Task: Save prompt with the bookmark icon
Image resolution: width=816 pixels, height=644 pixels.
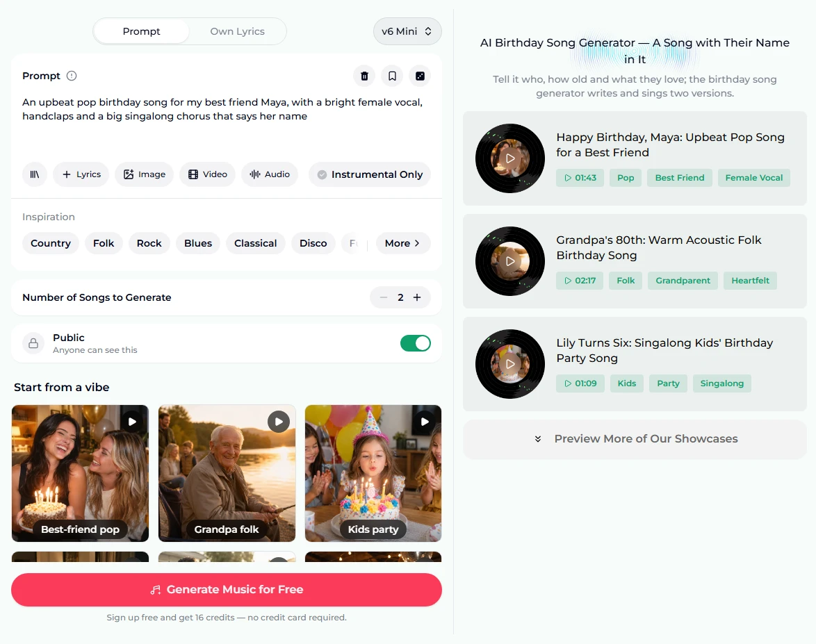Action: pos(393,76)
